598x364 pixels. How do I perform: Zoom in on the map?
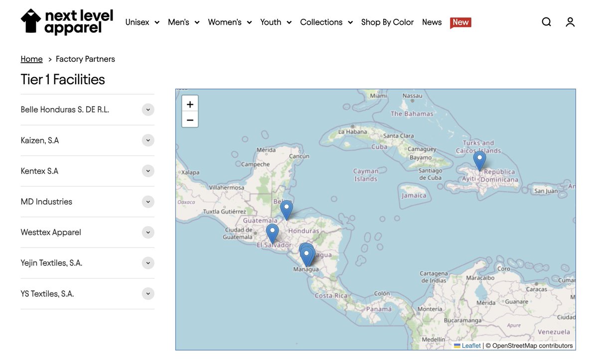click(190, 104)
